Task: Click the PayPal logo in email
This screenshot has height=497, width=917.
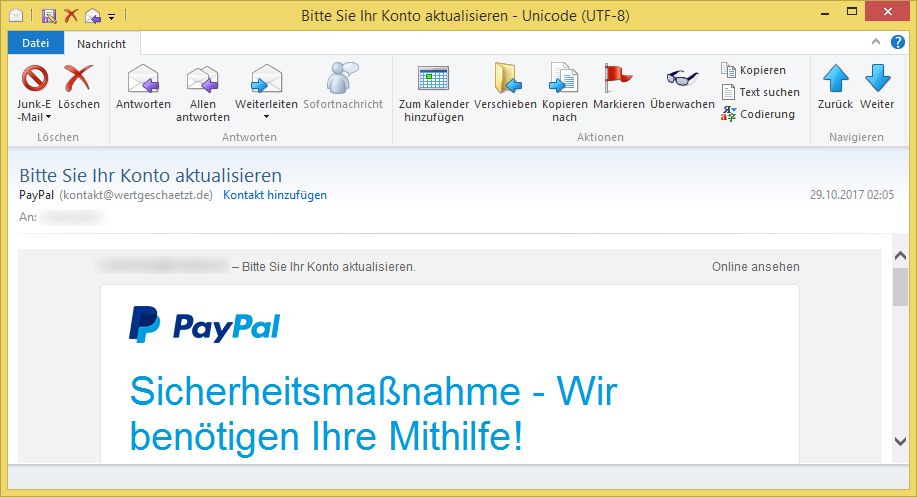Action: pos(205,325)
